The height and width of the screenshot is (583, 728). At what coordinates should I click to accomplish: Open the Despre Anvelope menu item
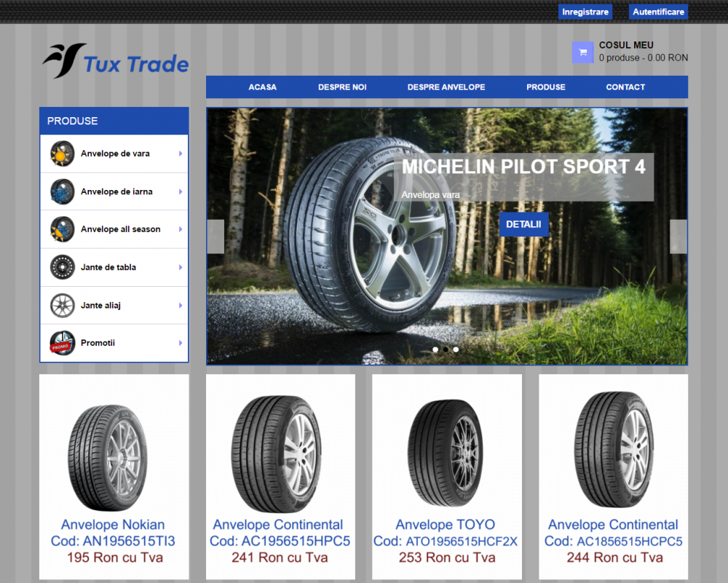pyautogui.click(x=446, y=87)
